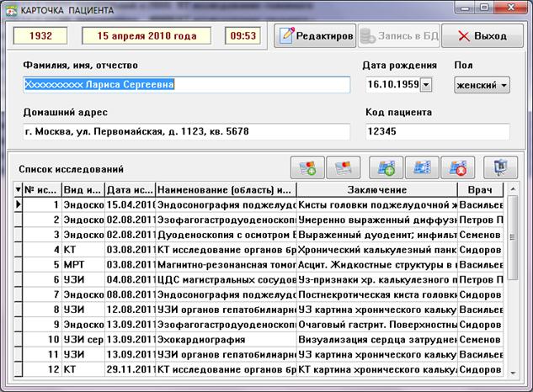
Task: Click the disabled Запись в БД button
Action: tap(399, 35)
